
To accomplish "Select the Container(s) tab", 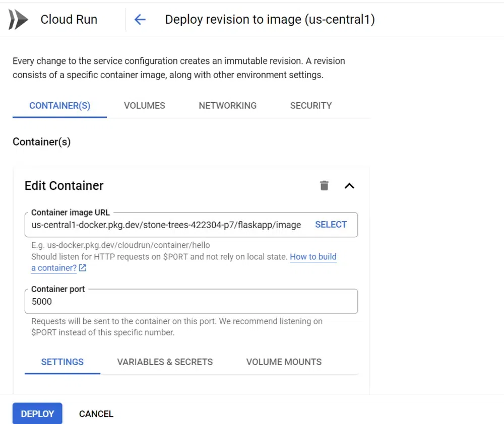I will click(59, 106).
